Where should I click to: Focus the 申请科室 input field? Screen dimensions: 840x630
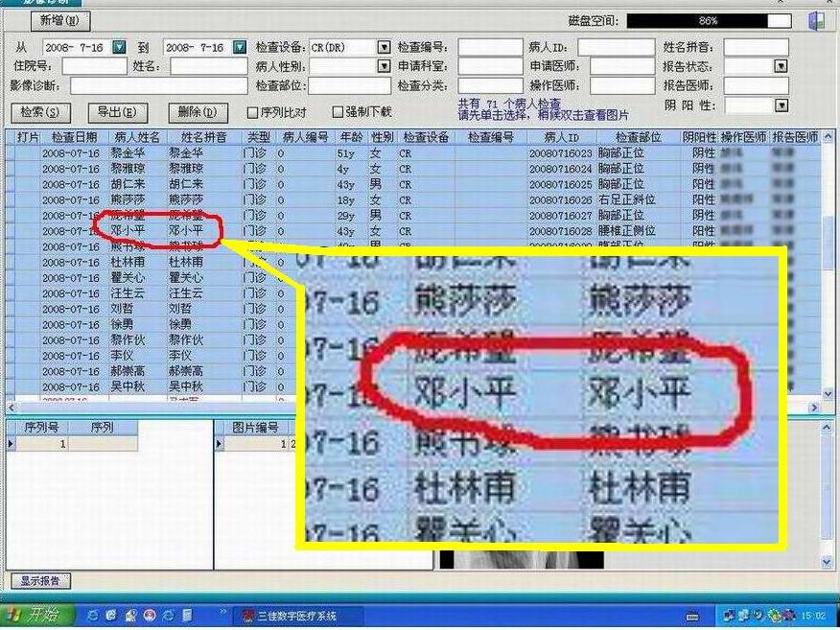(490, 66)
